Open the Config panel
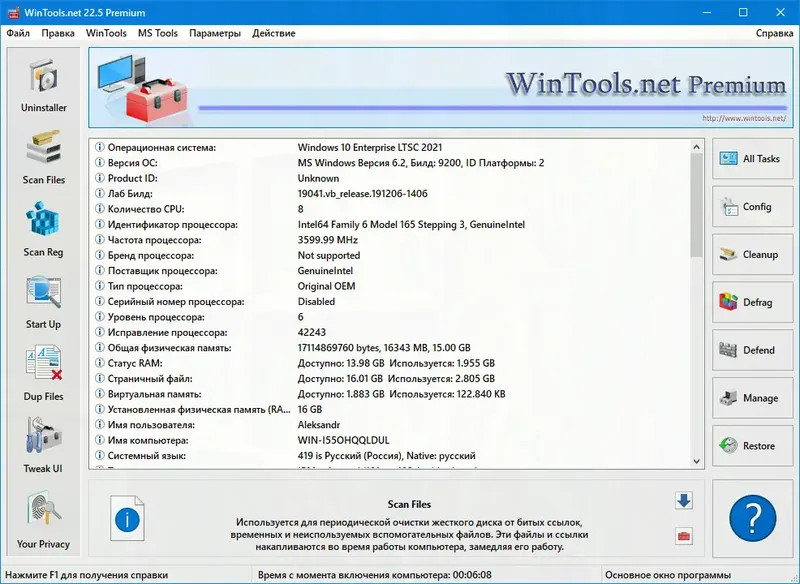The image size is (800, 584). (752, 207)
